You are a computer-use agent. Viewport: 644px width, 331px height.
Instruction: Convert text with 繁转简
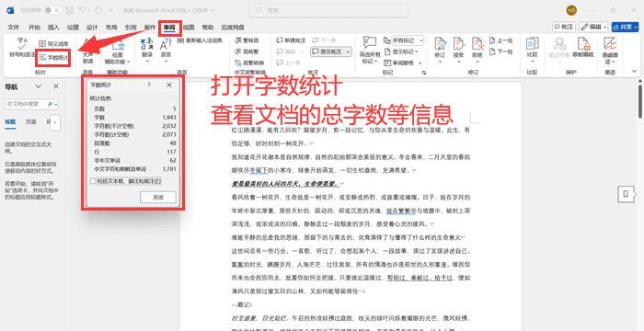tap(247, 40)
